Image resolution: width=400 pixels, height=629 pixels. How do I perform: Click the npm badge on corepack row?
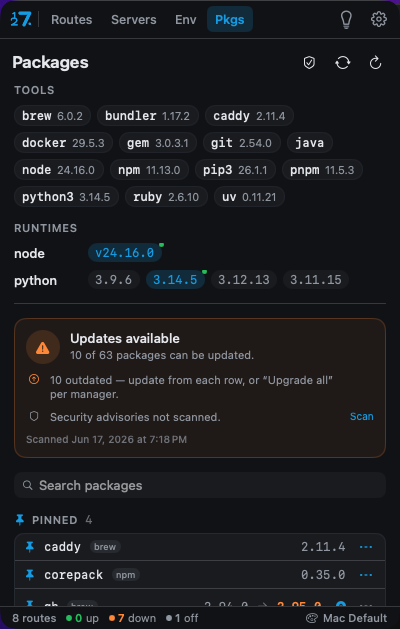(x=126, y=575)
